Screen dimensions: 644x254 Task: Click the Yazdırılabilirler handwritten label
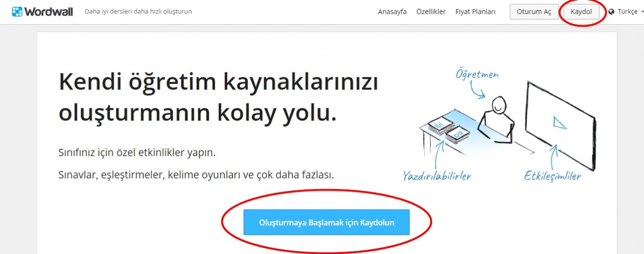point(437,175)
